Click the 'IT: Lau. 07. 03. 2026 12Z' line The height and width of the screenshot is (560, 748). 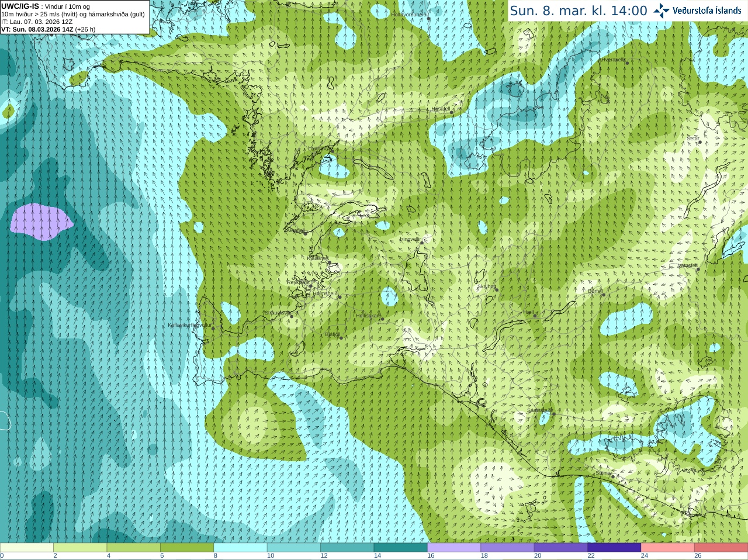pos(37,22)
